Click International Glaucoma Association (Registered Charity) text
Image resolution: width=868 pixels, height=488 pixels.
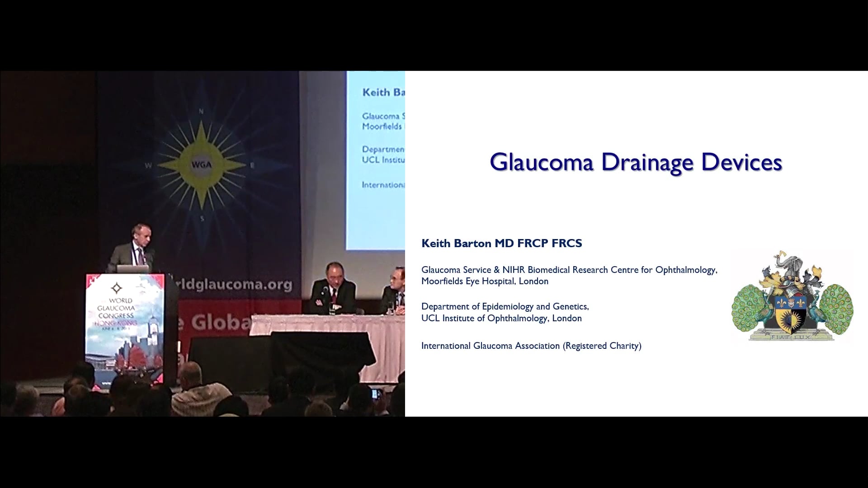click(531, 346)
